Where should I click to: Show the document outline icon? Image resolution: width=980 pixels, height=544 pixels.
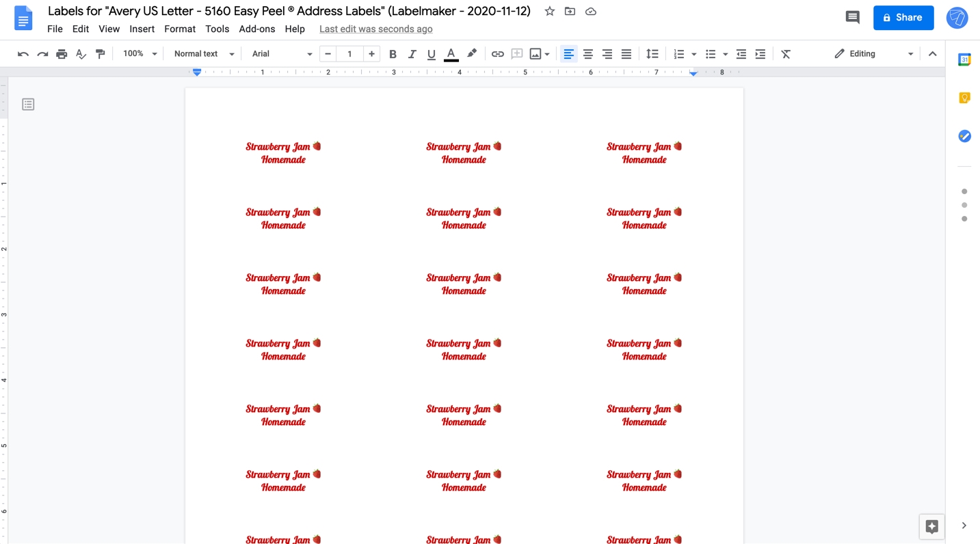point(28,105)
